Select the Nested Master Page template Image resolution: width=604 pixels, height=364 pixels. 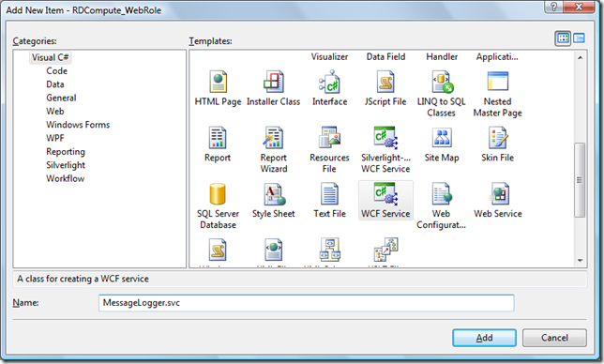click(497, 94)
